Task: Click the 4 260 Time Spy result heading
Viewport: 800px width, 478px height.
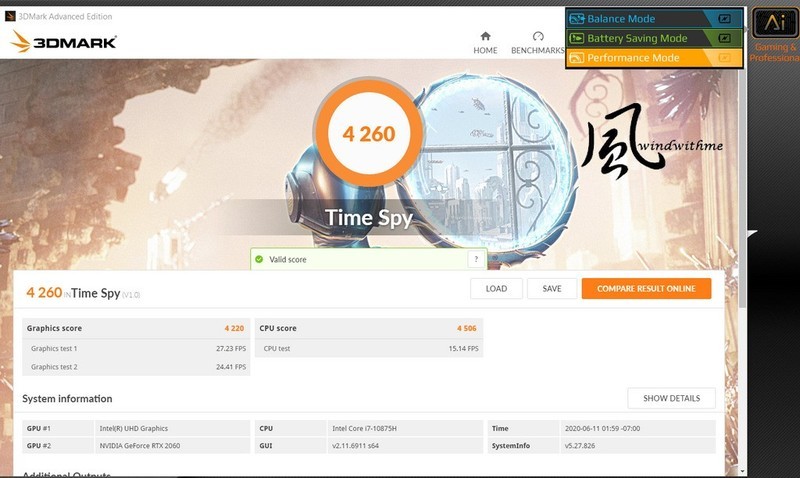Action: point(83,293)
